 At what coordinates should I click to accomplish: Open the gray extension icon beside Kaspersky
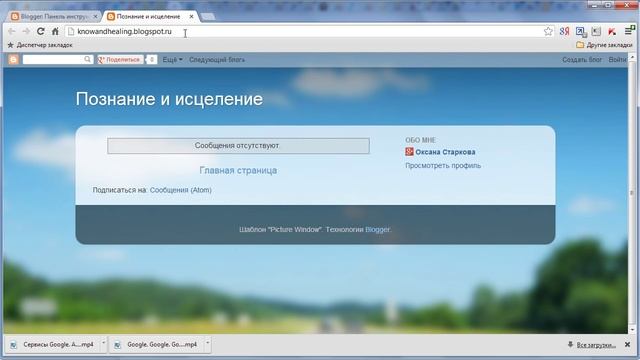[596, 31]
